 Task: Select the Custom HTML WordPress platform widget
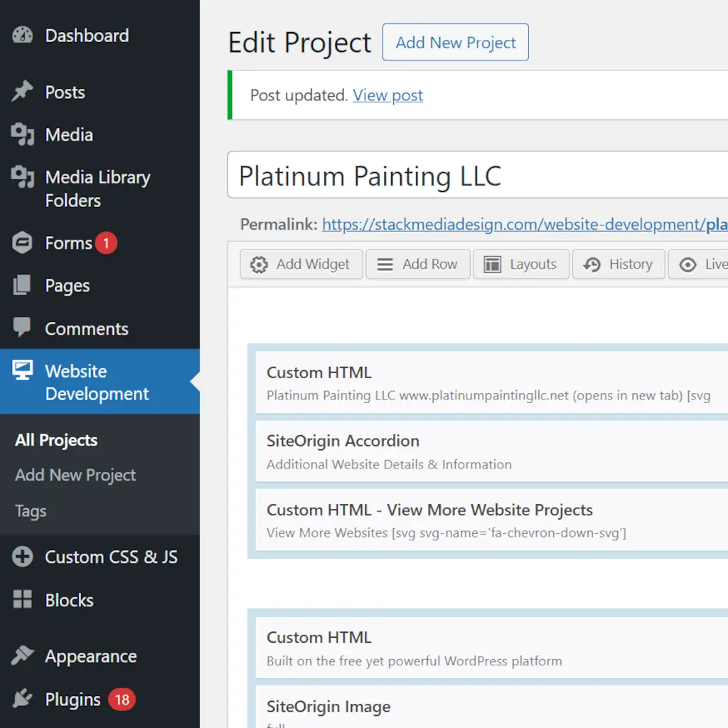tap(492, 648)
